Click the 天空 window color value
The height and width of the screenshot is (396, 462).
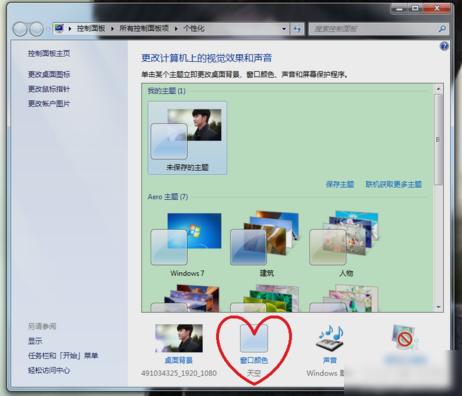[254, 373]
